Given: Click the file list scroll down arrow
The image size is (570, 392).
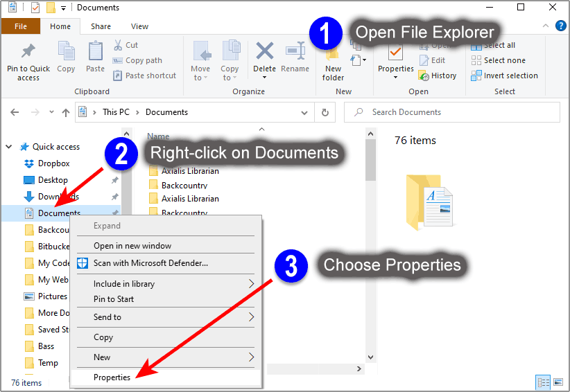Looking at the screenshot, I should coord(370,357).
